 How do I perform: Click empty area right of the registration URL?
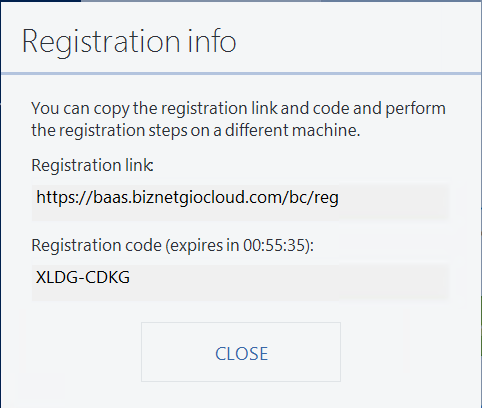[x=393, y=201]
